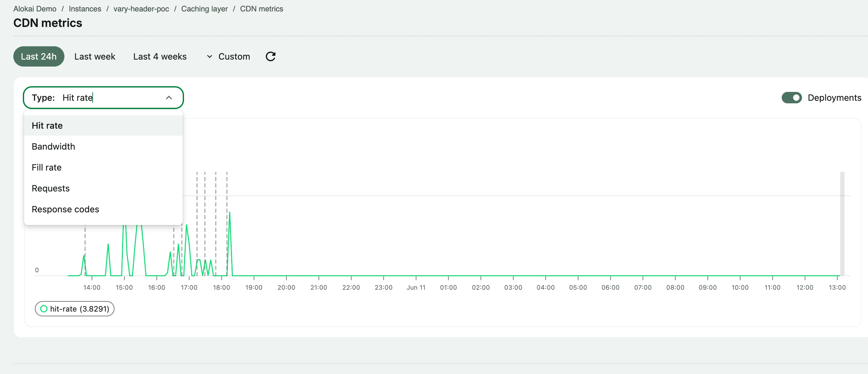The width and height of the screenshot is (868, 374).
Task: Choose Response codes metric option
Action: click(65, 209)
